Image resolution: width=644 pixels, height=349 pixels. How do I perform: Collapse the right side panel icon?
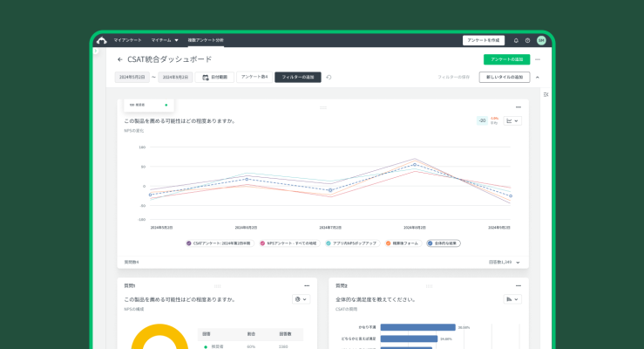tap(546, 94)
